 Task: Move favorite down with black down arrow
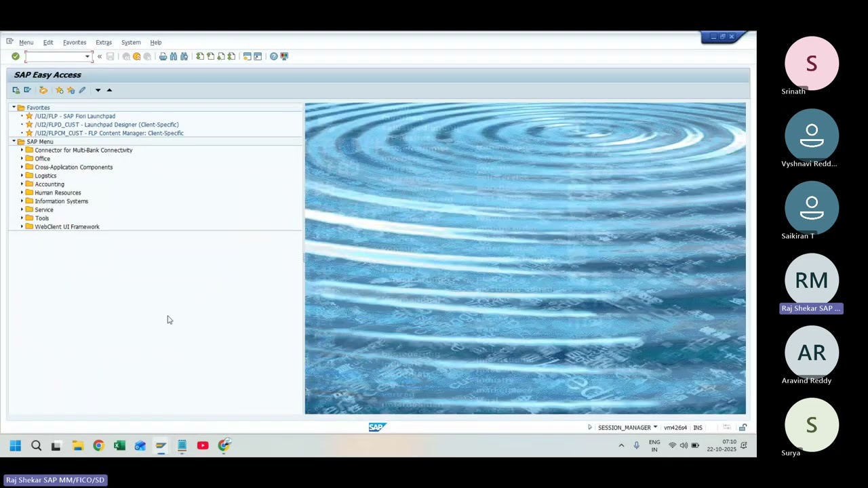pyautogui.click(x=98, y=90)
